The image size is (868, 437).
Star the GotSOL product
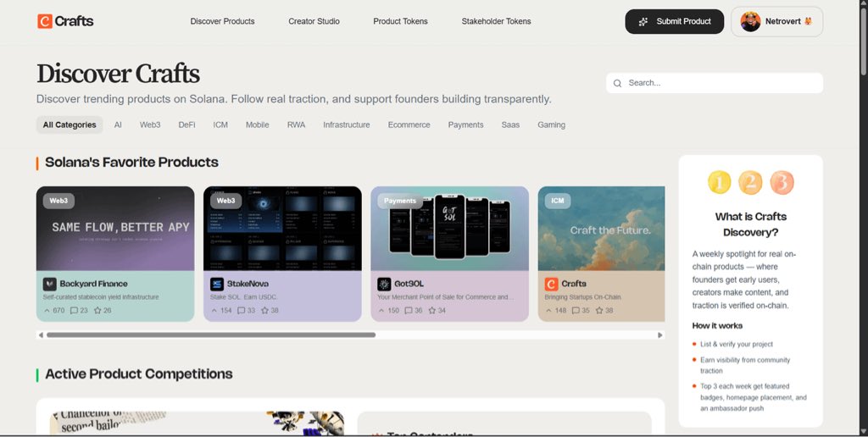[x=431, y=310]
